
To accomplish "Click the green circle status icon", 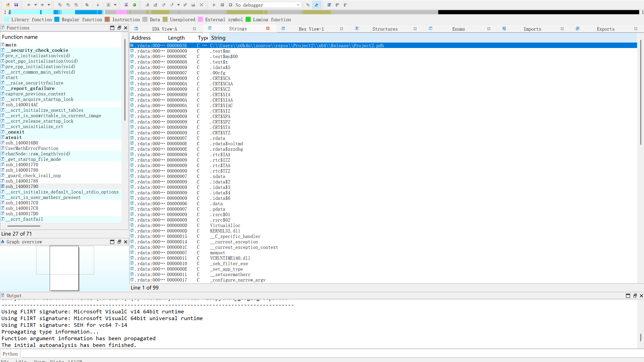I will click(x=134, y=5).
